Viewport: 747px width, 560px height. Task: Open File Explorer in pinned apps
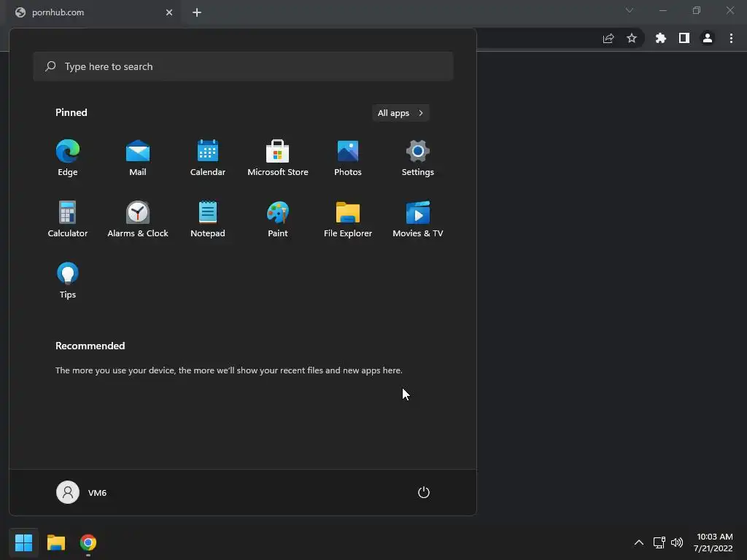(x=348, y=219)
